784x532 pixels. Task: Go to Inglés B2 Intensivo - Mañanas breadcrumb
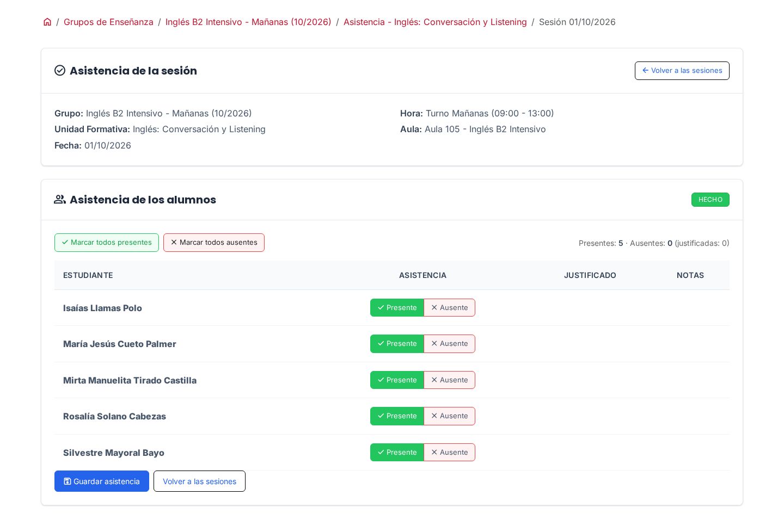coord(248,22)
